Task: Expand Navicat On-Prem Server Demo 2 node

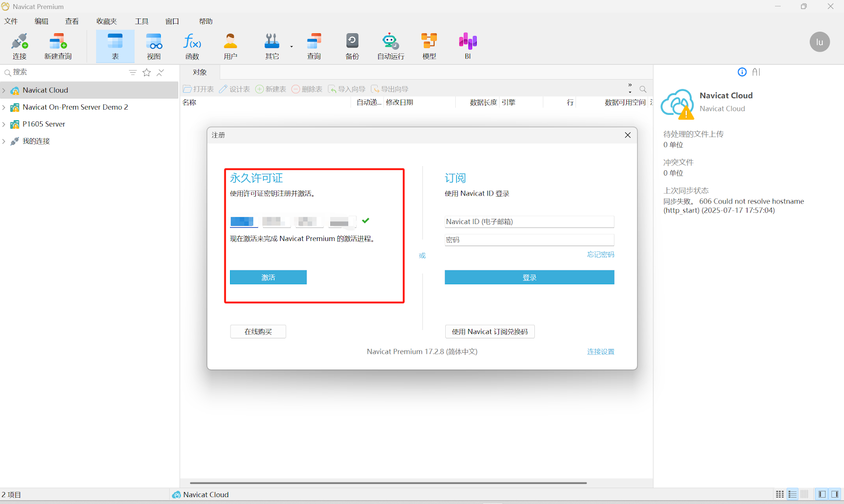Action: point(4,108)
